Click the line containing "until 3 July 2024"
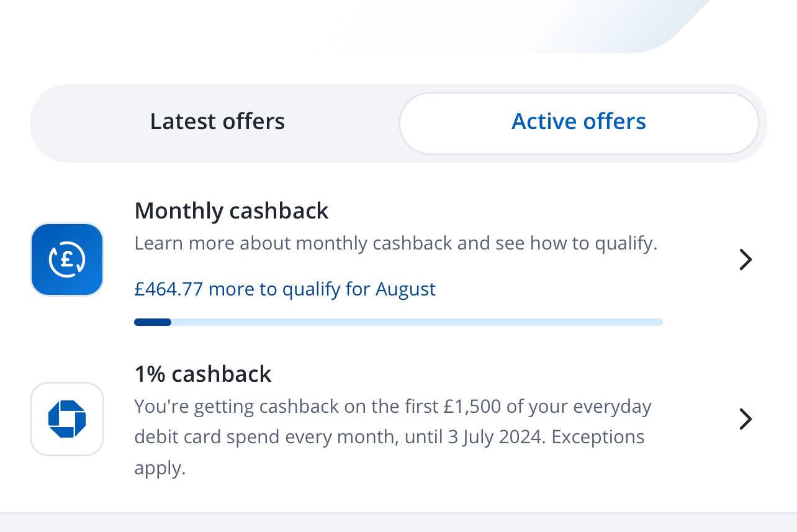This screenshot has width=797, height=532. pyautogui.click(x=389, y=438)
